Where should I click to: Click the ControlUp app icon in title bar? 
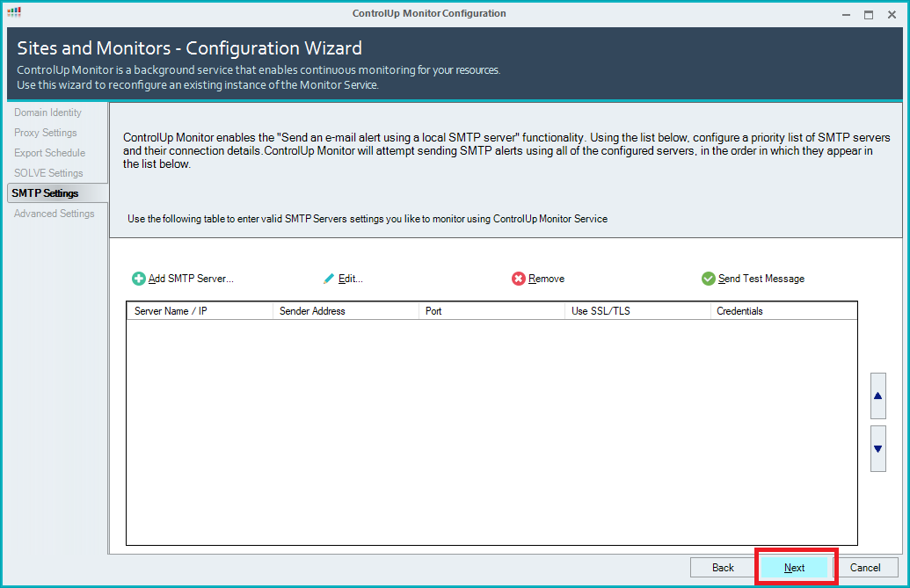click(14, 13)
